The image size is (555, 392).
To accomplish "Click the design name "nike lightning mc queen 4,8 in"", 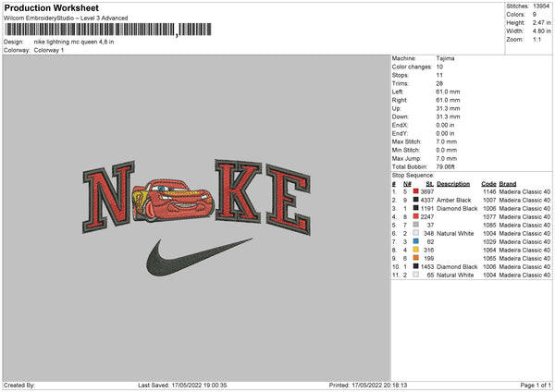I will (x=74, y=42).
